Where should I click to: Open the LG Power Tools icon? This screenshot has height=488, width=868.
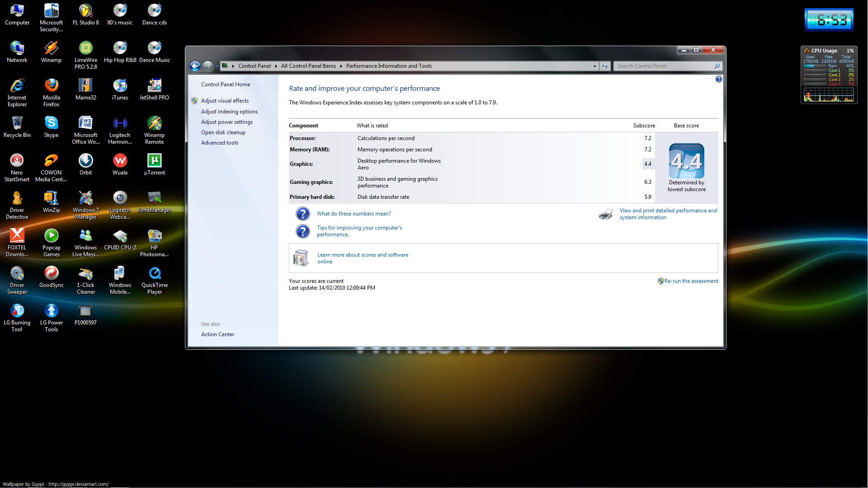coord(51,318)
